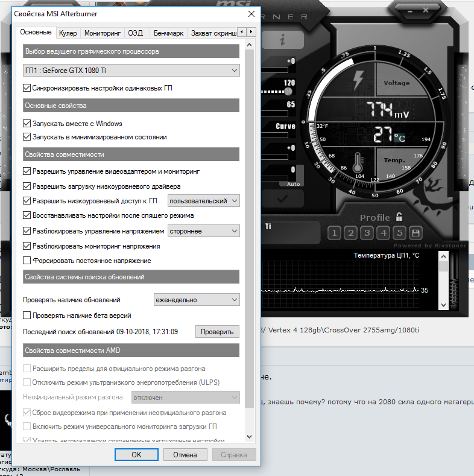Open Afterburner info 'i' button
This screenshot has height=476, width=474.
coord(283,39)
